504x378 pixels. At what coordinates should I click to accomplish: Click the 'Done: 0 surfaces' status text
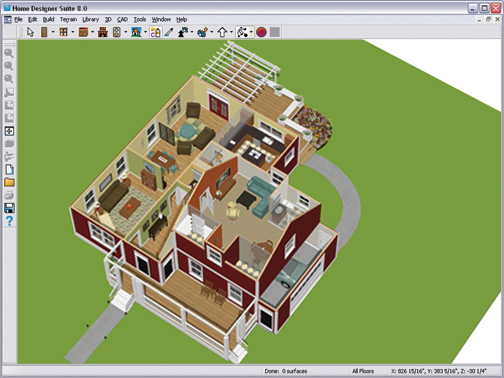pyautogui.click(x=286, y=371)
